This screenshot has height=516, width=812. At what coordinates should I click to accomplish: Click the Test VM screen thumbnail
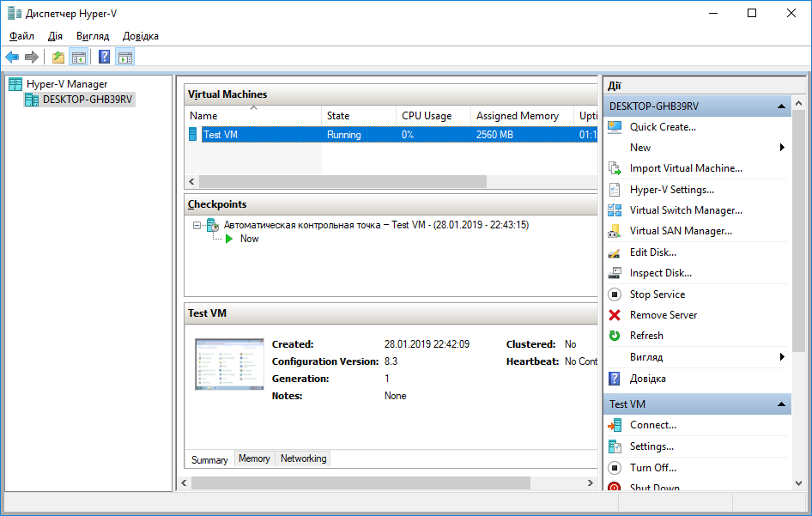pyautogui.click(x=229, y=364)
